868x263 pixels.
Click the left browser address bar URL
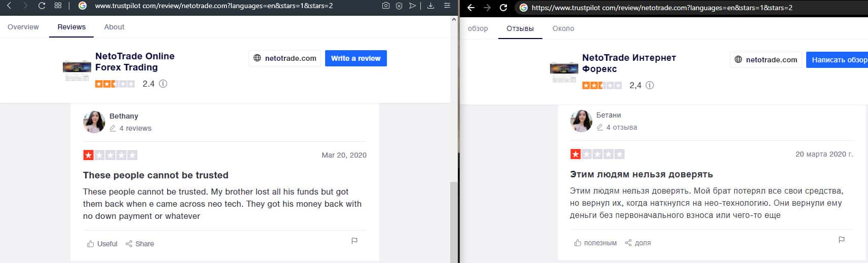pos(214,6)
